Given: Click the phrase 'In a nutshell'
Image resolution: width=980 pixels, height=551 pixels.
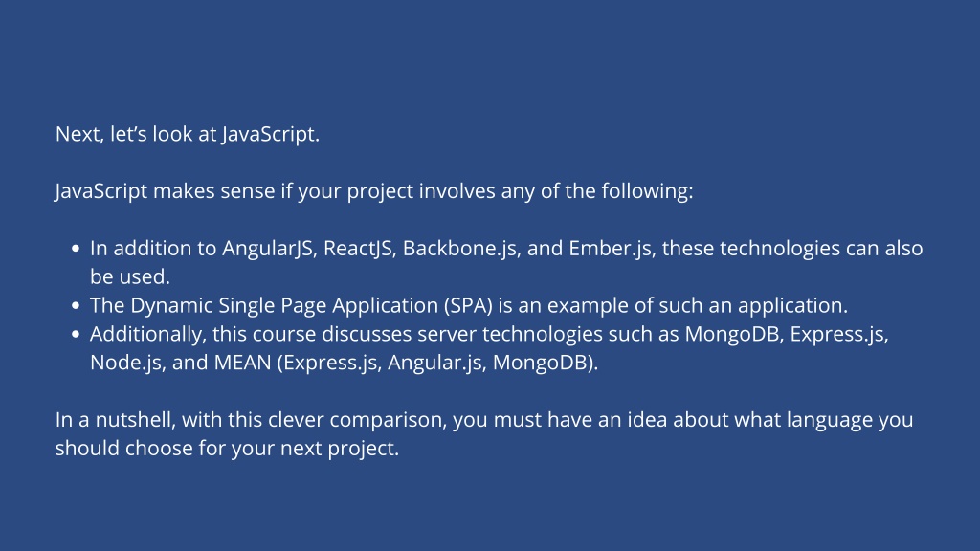Looking at the screenshot, I should [x=116, y=420].
